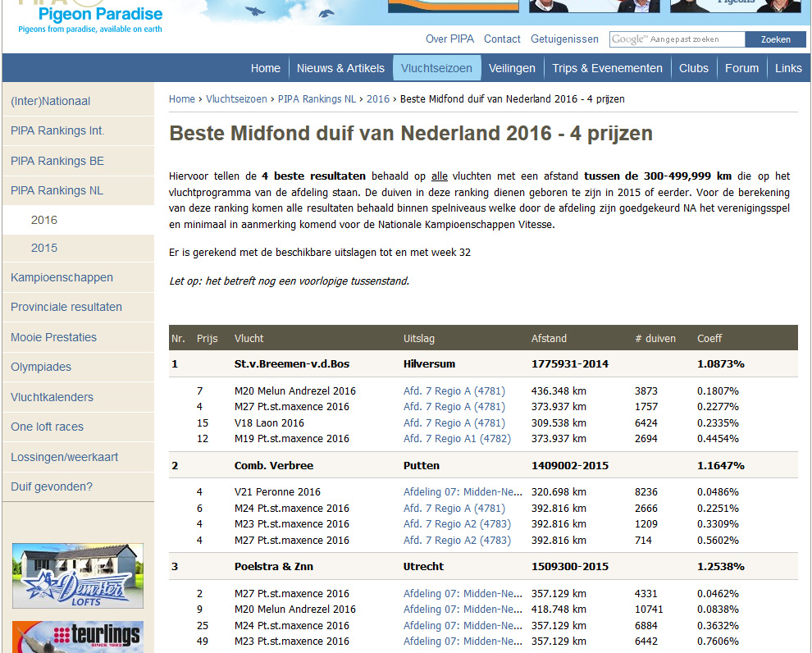This screenshot has width=812, height=653.
Task: Open Trips & Evenementen menu
Action: 607,68
